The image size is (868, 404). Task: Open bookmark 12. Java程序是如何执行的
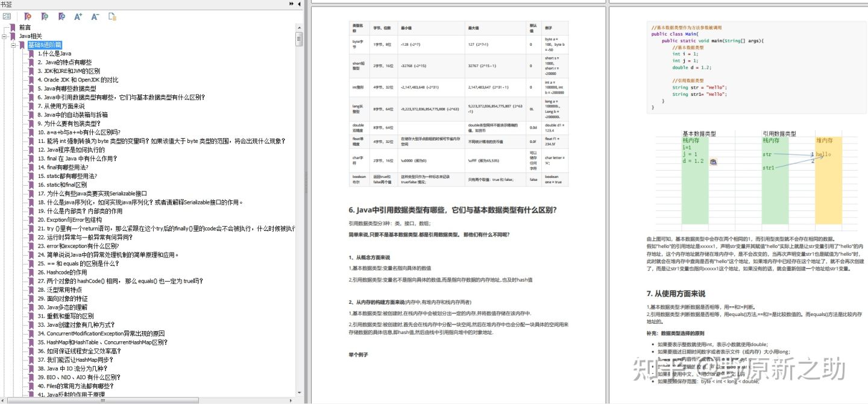71,150
